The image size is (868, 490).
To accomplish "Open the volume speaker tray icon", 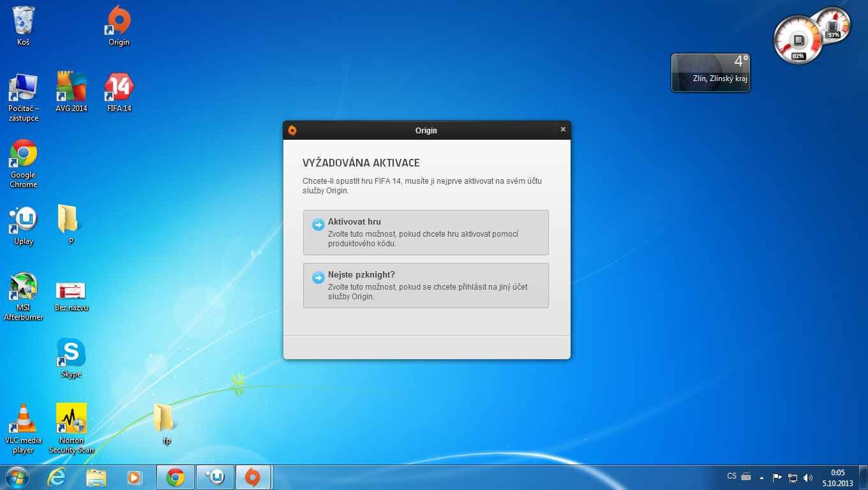I will coord(808,477).
